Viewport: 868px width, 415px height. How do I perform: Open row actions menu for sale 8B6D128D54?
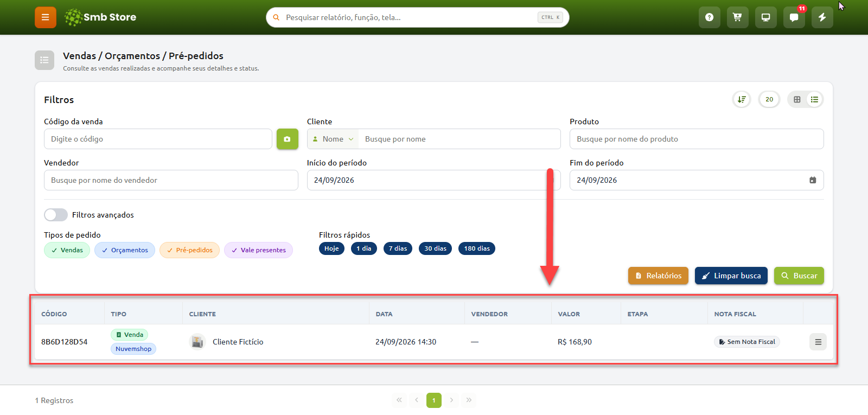click(x=818, y=342)
